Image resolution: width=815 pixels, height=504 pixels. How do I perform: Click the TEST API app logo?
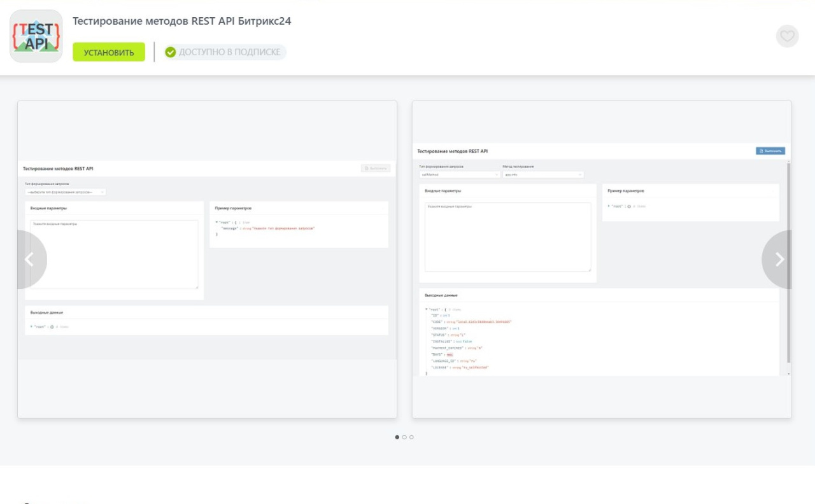click(x=36, y=36)
